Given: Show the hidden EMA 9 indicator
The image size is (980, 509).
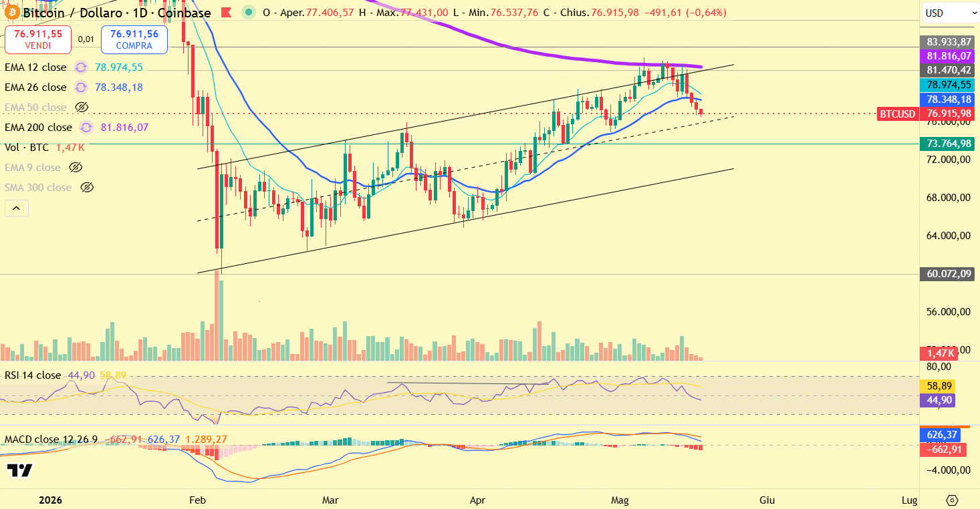Looking at the screenshot, I should [x=76, y=168].
